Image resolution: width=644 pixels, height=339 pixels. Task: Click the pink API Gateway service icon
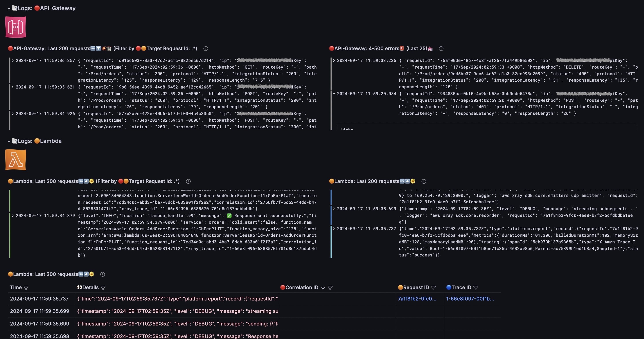tap(16, 27)
